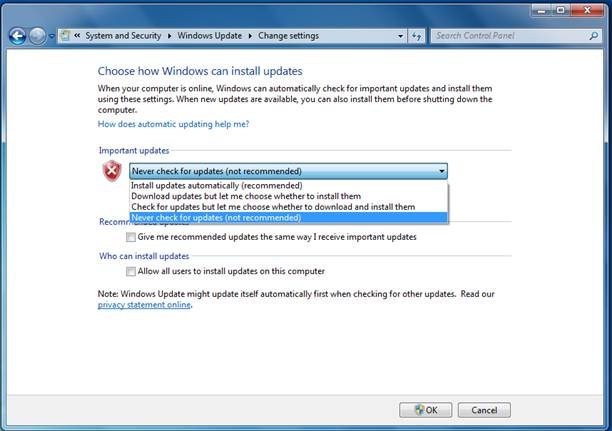The width and height of the screenshot is (612, 431).
Task: Minimize the Change settings window
Action: coord(541,11)
